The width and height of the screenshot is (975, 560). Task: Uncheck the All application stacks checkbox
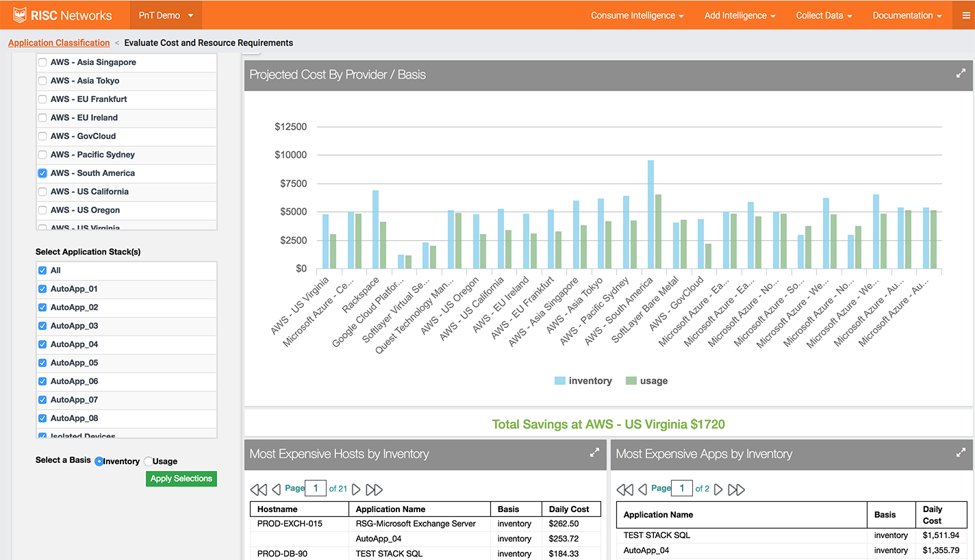click(x=42, y=270)
